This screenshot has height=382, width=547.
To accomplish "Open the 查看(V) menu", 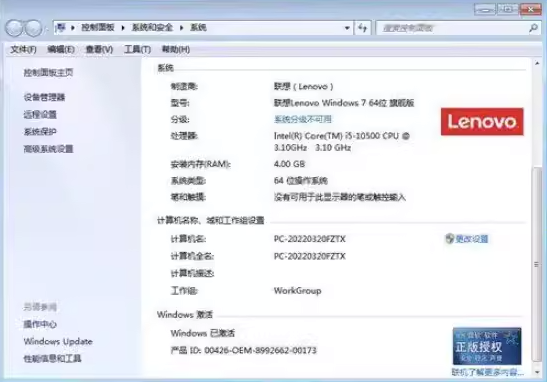I will pyautogui.click(x=99, y=50).
